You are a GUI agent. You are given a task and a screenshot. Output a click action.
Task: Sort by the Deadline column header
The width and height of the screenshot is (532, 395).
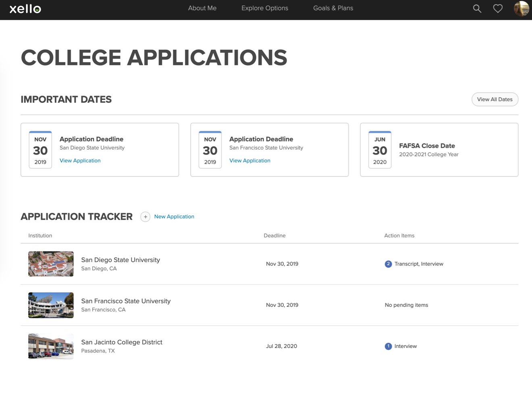(x=274, y=235)
